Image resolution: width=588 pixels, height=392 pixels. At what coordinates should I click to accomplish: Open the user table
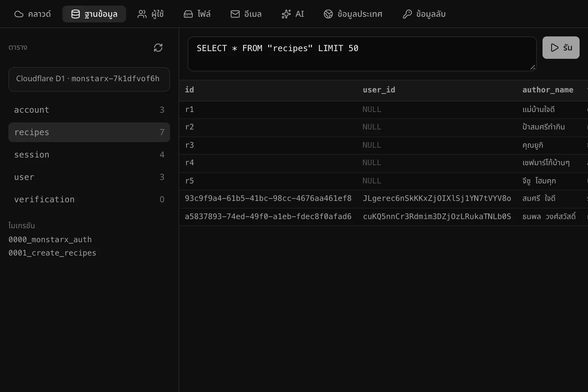(89, 177)
